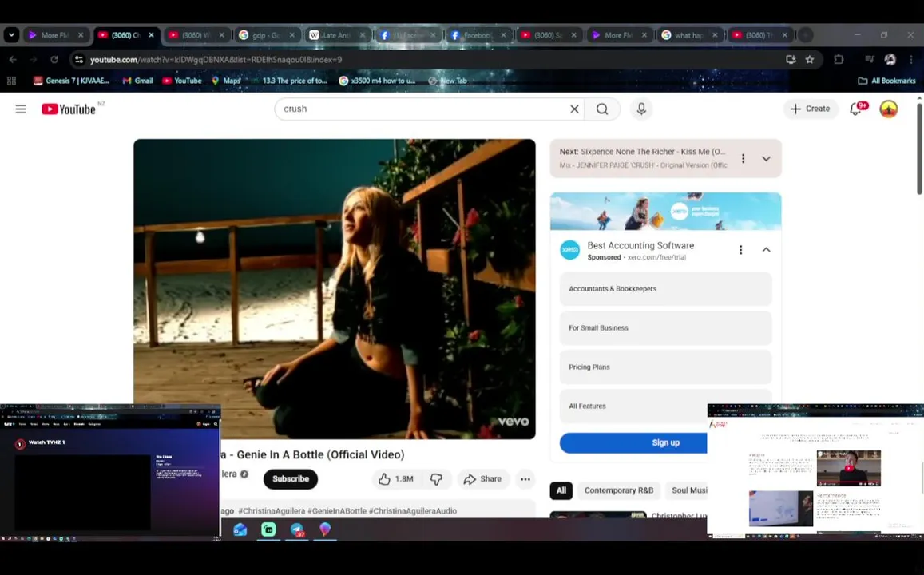Click the Create button
The height and width of the screenshot is (575, 924).
tap(811, 109)
